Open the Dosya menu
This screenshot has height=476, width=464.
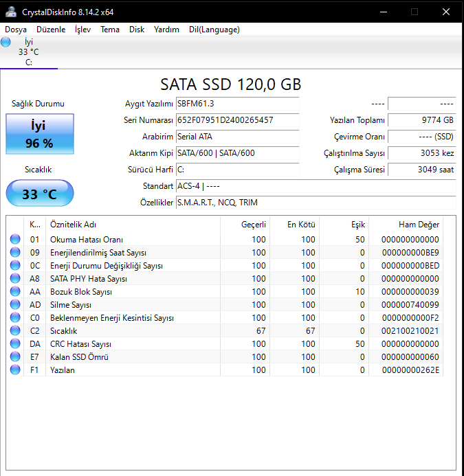(x=16, y=30)
